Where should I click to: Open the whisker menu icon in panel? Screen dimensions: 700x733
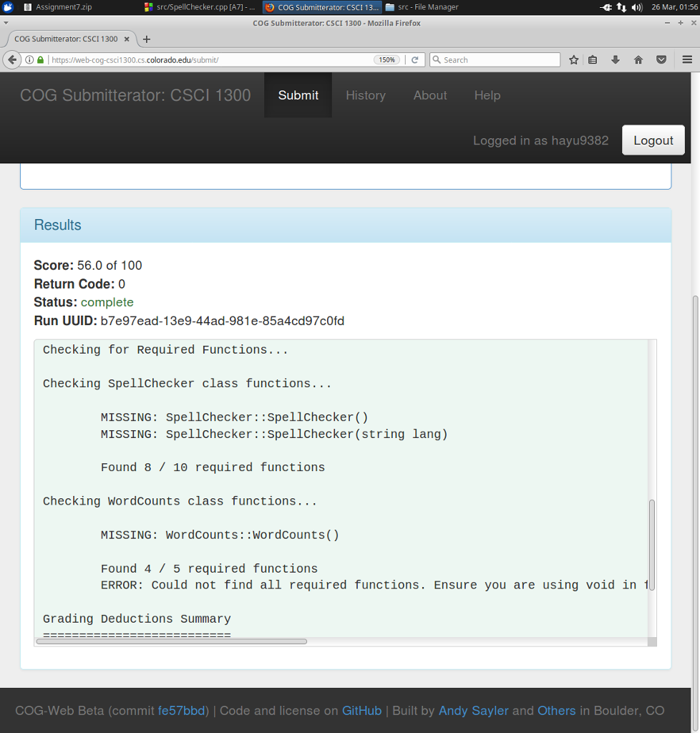point(8,6)
